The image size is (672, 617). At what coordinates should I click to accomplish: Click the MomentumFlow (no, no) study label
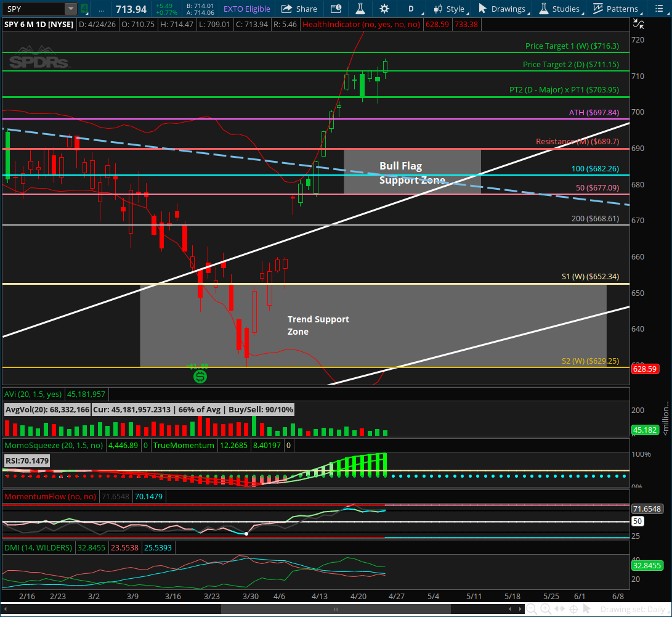pos(50,497)
